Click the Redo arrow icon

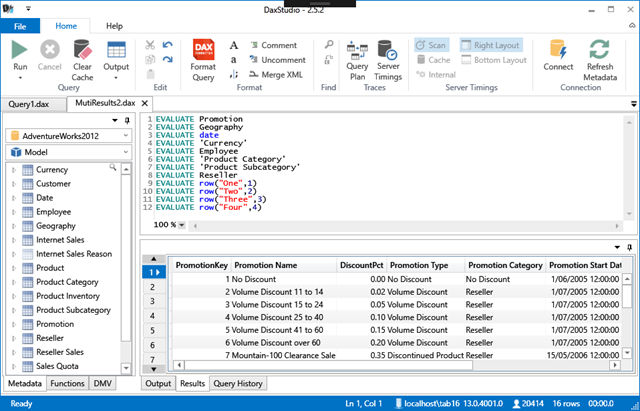tap(167, 60)
